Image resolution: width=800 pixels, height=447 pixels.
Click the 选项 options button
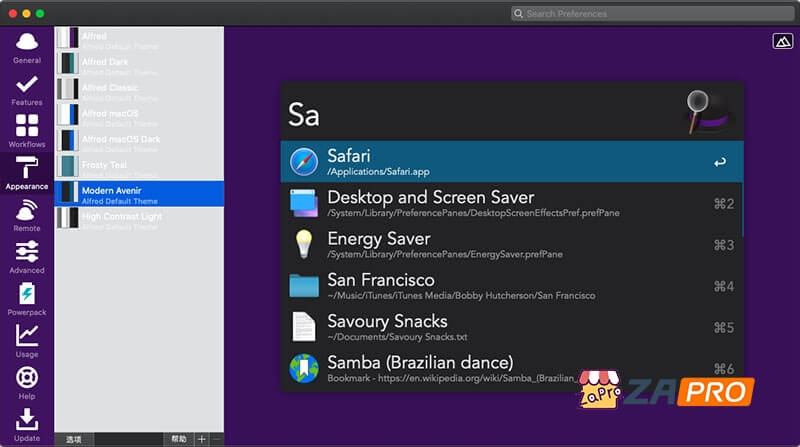73,439
